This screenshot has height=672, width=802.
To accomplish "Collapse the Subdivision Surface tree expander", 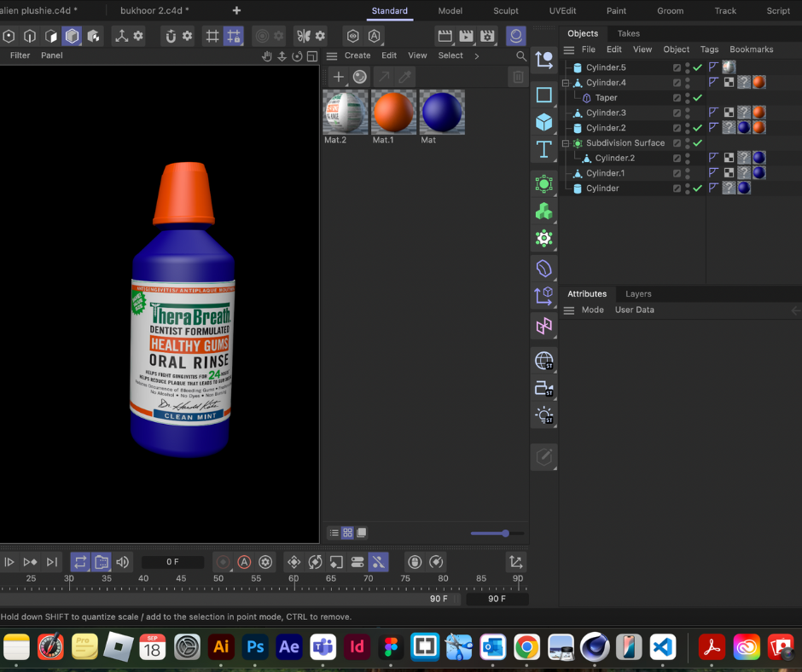I will coord(565,143).
